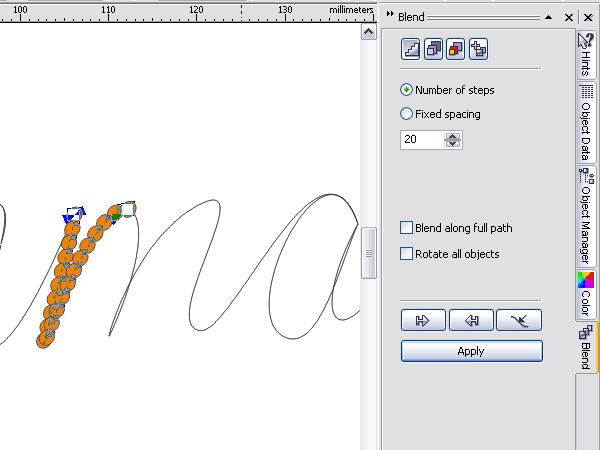Open Miscellaneous Blend Options icon
This screenshot has width=600, height=450.
[478, 49]
